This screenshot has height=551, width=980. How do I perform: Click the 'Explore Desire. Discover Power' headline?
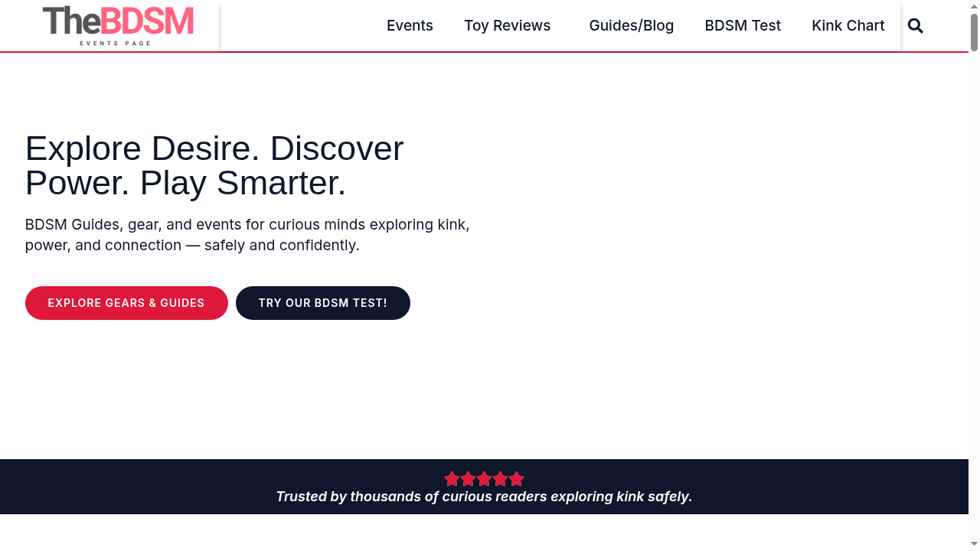click(x=214, y=166)
